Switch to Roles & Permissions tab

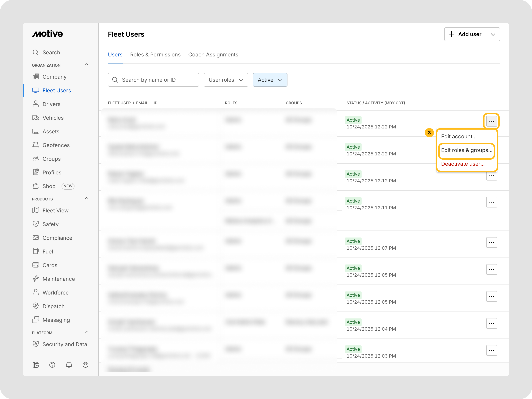coord(155,55)
